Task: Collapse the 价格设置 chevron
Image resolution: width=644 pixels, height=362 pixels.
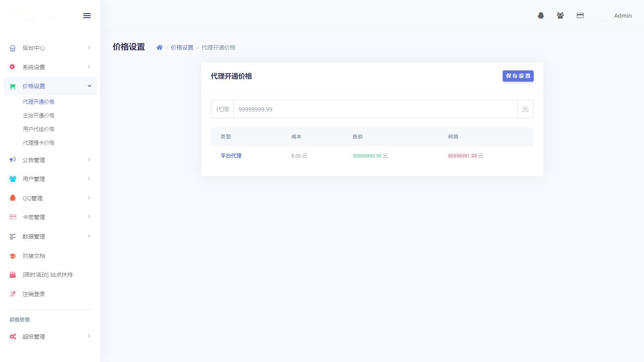Action: coord(89,86)
